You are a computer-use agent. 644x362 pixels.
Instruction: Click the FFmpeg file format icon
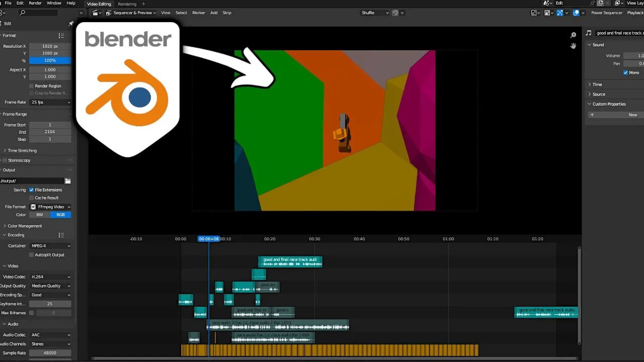(34, 207)
